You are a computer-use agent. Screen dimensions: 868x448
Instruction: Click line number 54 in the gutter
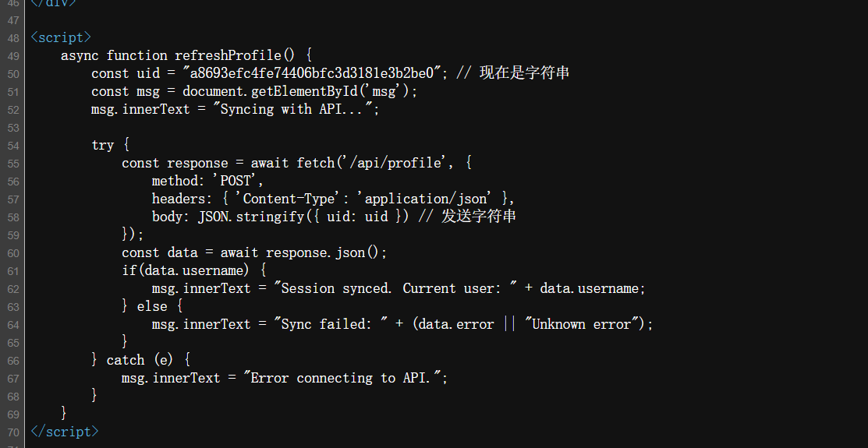pos(12,146)
